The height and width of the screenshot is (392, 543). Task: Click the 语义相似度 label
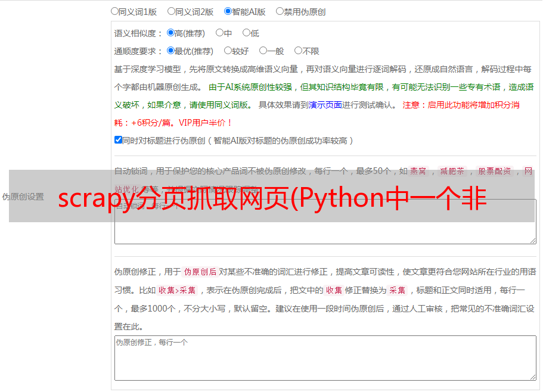(x=138, y=33)
